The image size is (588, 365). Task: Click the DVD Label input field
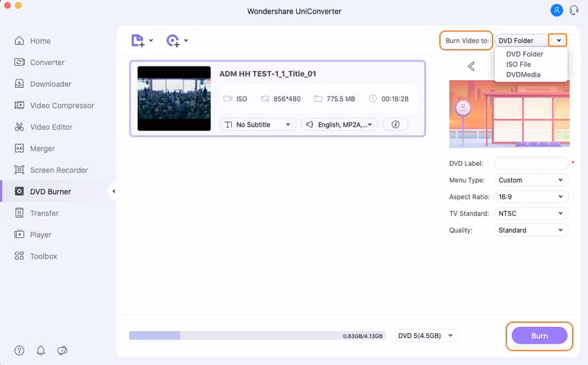click(531, 163)
